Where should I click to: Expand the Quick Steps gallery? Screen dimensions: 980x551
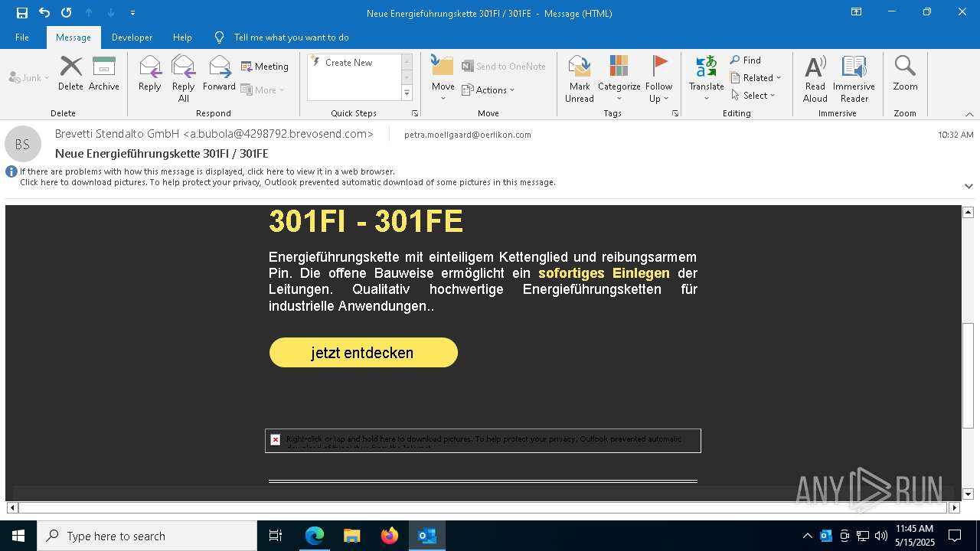407,93
